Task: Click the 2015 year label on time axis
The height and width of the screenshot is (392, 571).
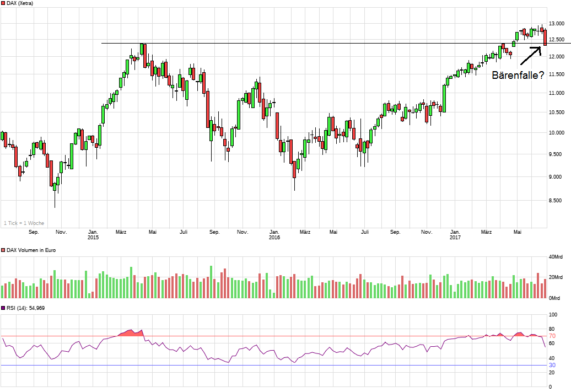Action: click(x=93, y=238)
